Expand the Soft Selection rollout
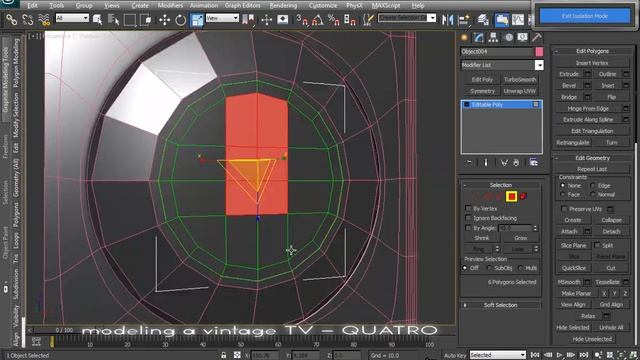640x360 pixels. click(501, 305)
